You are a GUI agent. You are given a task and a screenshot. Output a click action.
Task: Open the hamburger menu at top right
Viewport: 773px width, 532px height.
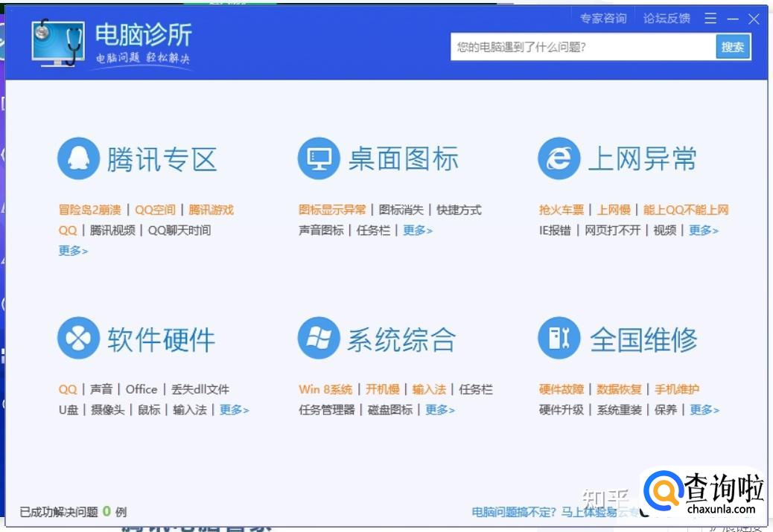tap(710, 19)
